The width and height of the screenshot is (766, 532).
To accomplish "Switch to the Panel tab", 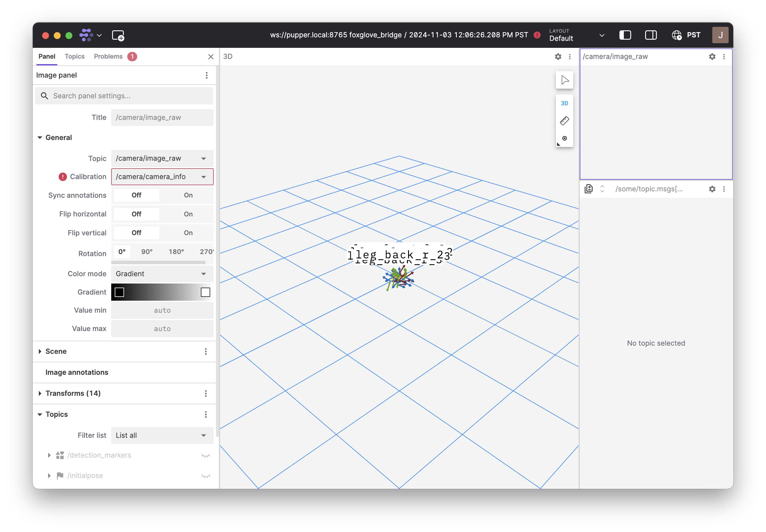I will (x=47, y=56).
